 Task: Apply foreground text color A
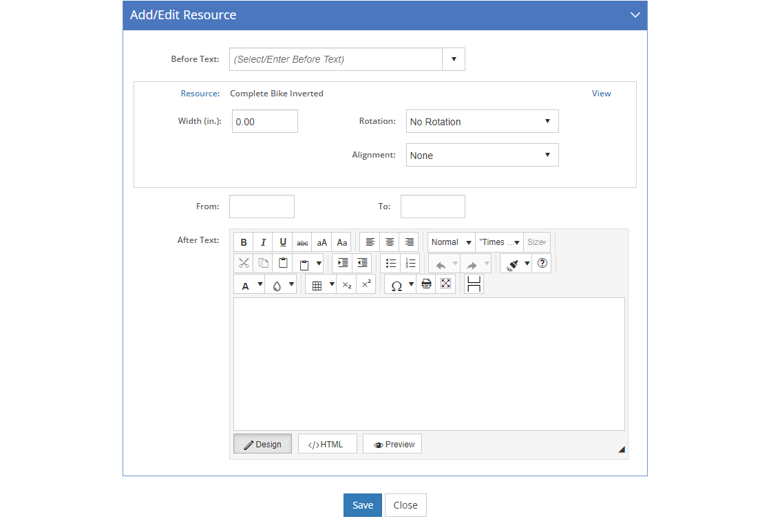tap(245, 286)
